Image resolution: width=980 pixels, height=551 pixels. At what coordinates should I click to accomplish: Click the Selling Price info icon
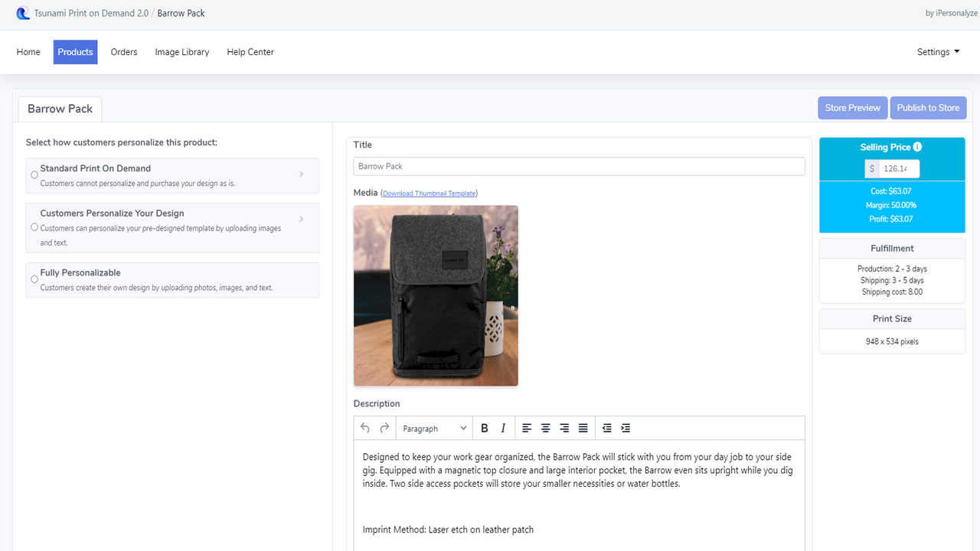tap(917, 147)
